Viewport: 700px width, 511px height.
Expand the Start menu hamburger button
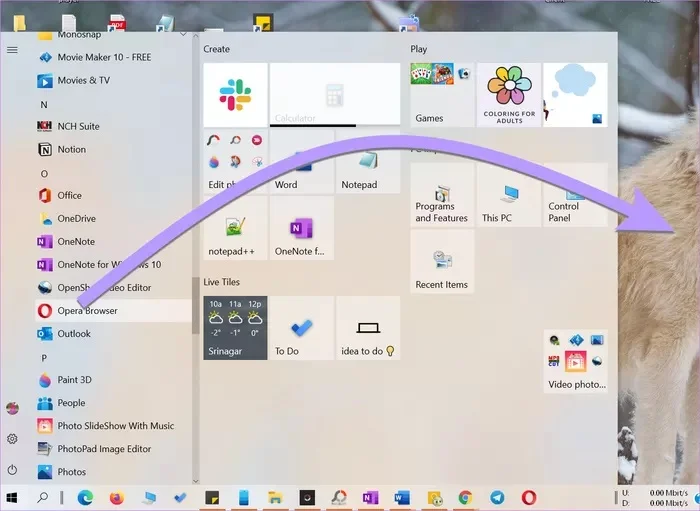(x=12, y=50)
